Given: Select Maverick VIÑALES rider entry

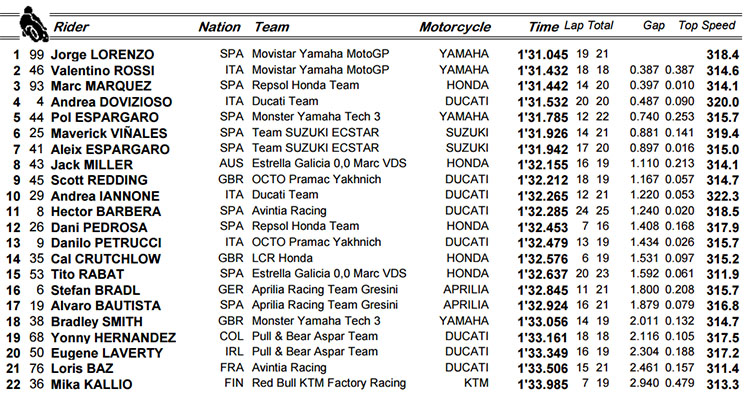Looking at the screenshot, I should coord(109,133).
